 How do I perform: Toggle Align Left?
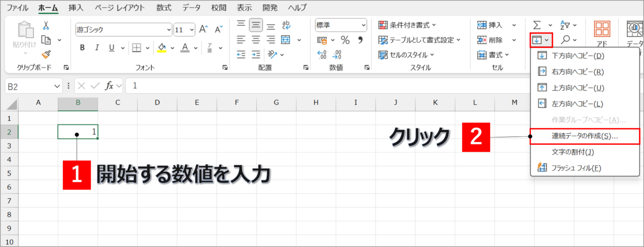[240, 40]
